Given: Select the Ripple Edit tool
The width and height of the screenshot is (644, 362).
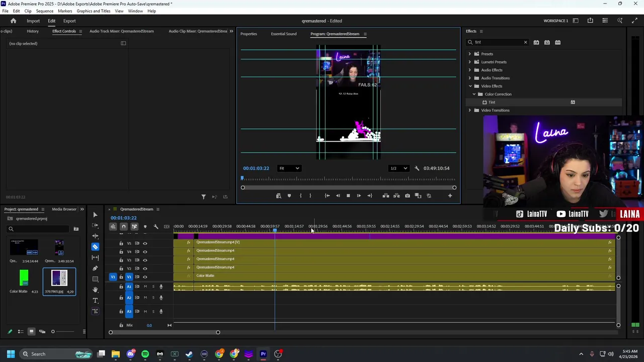Looking at the screenshot, I should pos(95,236).
